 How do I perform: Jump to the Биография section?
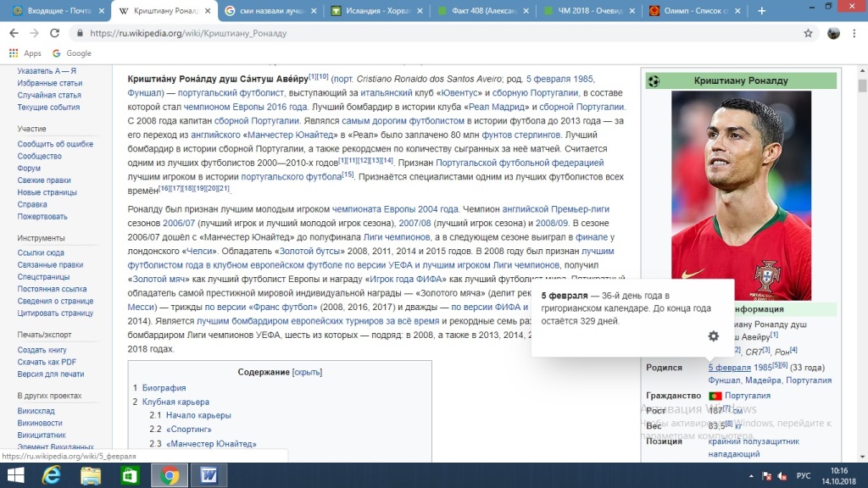[164, 388]
